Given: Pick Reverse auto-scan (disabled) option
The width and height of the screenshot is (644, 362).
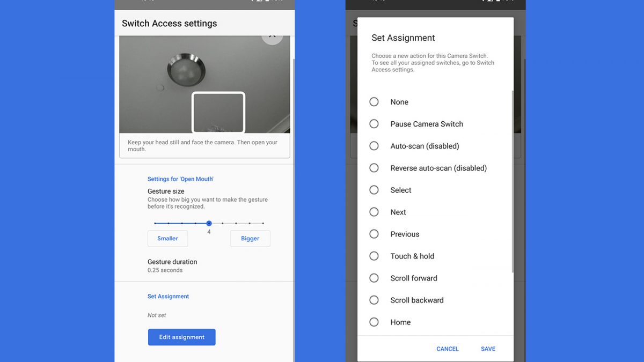Looking at the screenshot, I should click(374, 168).
